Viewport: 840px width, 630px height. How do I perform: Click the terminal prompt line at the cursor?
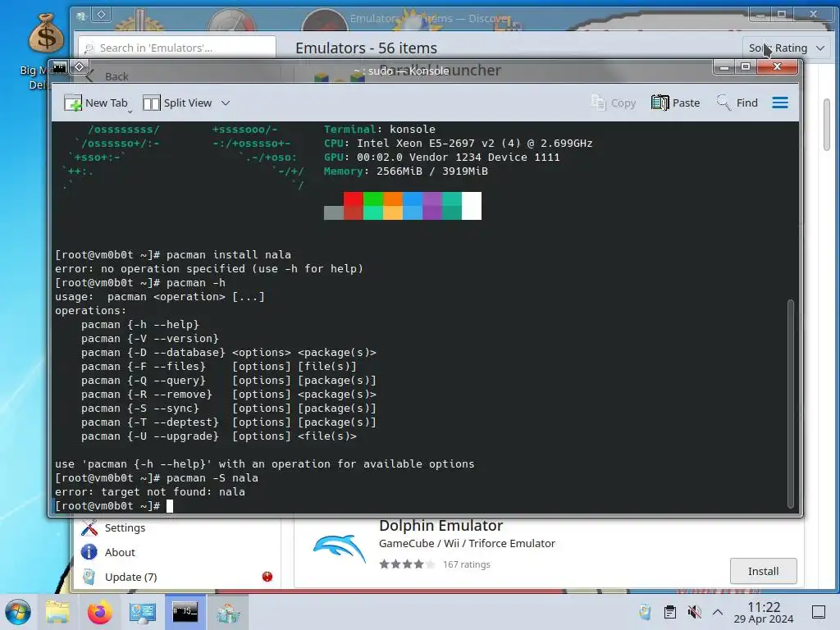coord(169,505)
